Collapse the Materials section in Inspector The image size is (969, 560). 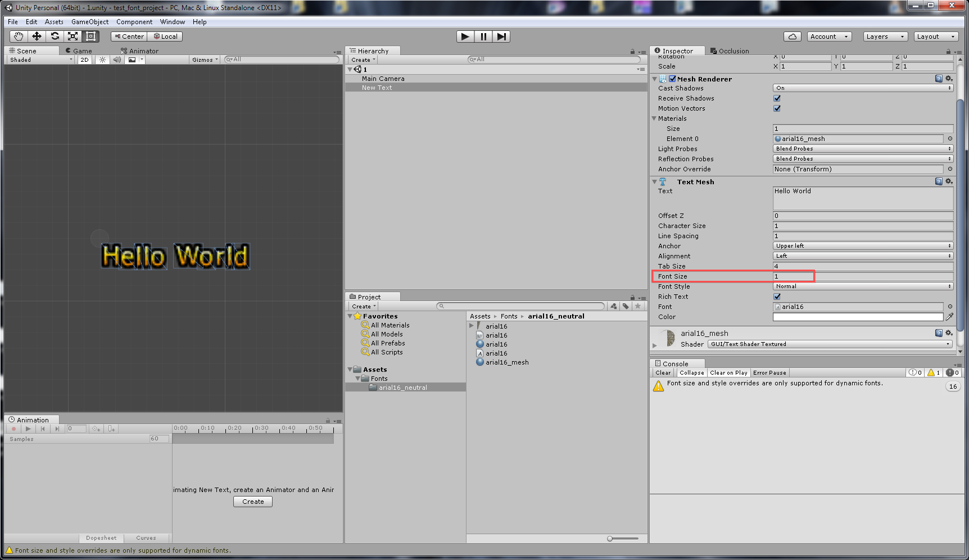click(654, 119)
